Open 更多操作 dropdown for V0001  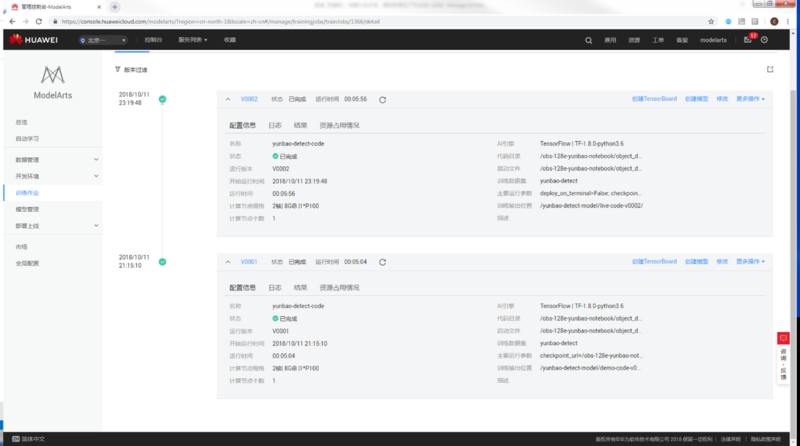click(x=750, y=261)
